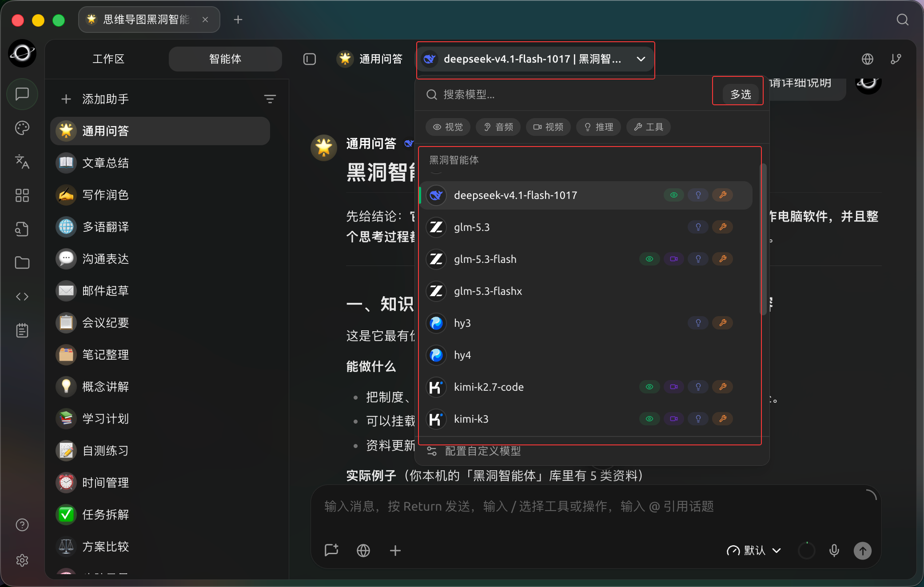924x587 pixels.
Task: Open the mini apps grid icon
Action: [22, 195]
